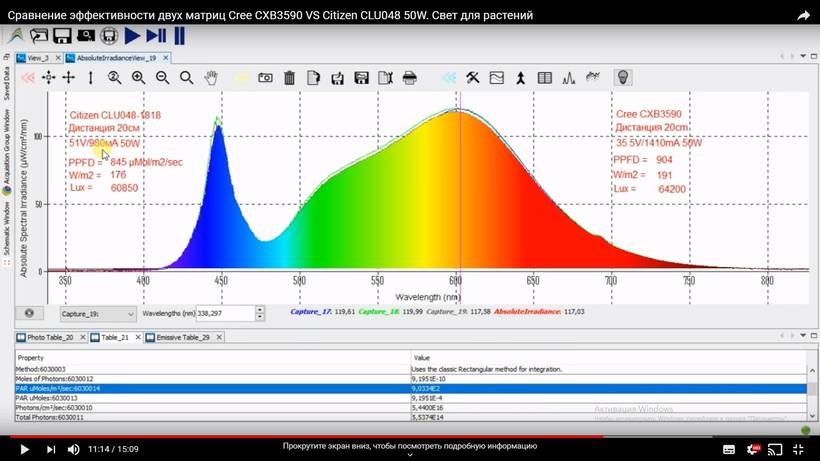The height and width of the screenshot is (461, 820).
Task: Click the zoom in magnifier icon
Action: pos(139,78)
